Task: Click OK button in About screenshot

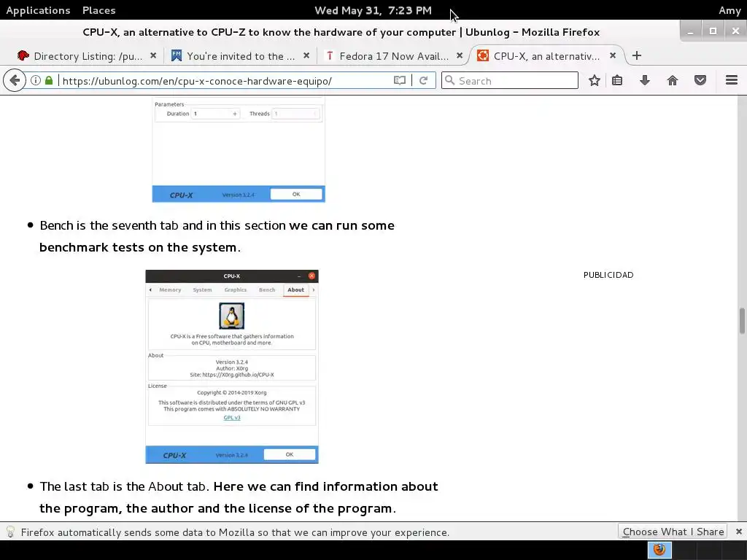Action: point(289,454)
